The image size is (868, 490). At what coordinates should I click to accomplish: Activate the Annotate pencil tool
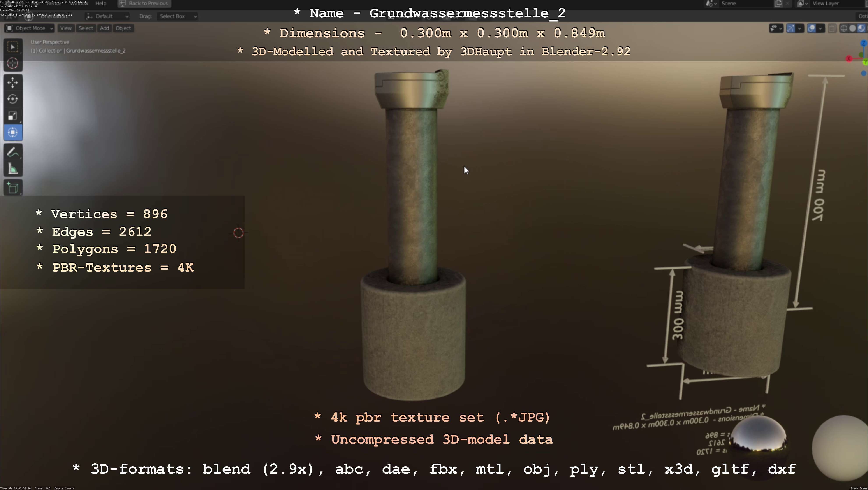[13, 152]
